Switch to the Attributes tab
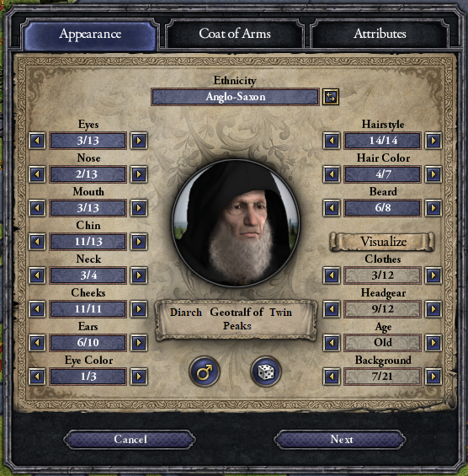 (x=380, y=34)
